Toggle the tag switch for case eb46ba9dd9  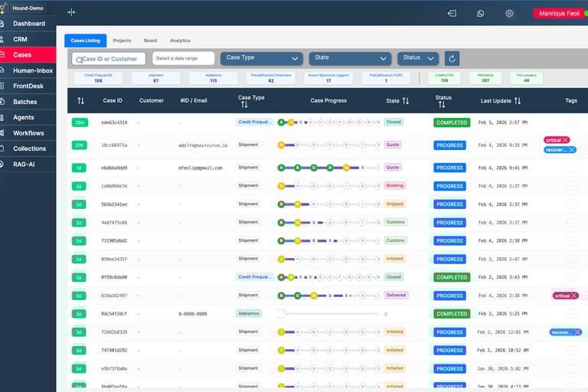tap(572, 168)
